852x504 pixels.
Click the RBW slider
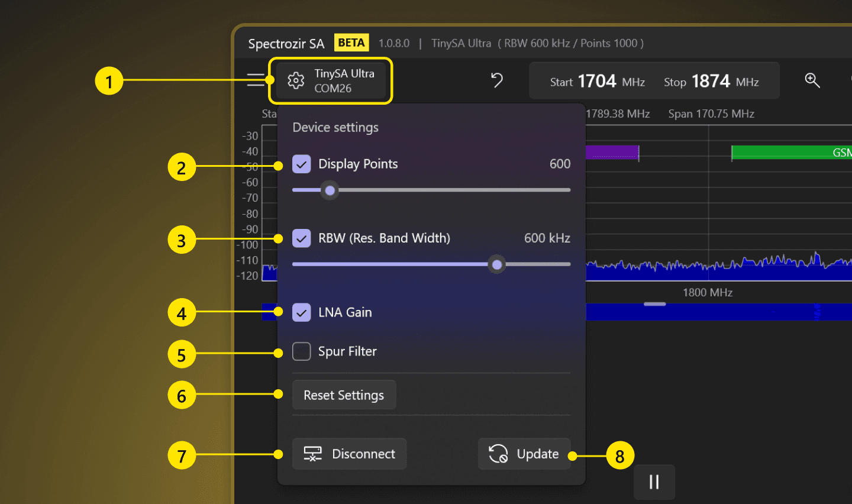[431, 264]
